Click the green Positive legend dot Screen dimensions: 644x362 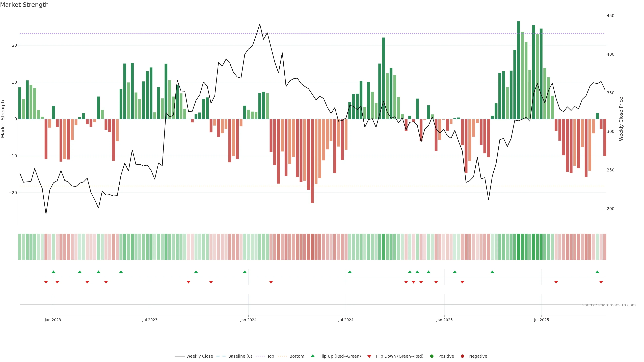click(x=432, y=356)
